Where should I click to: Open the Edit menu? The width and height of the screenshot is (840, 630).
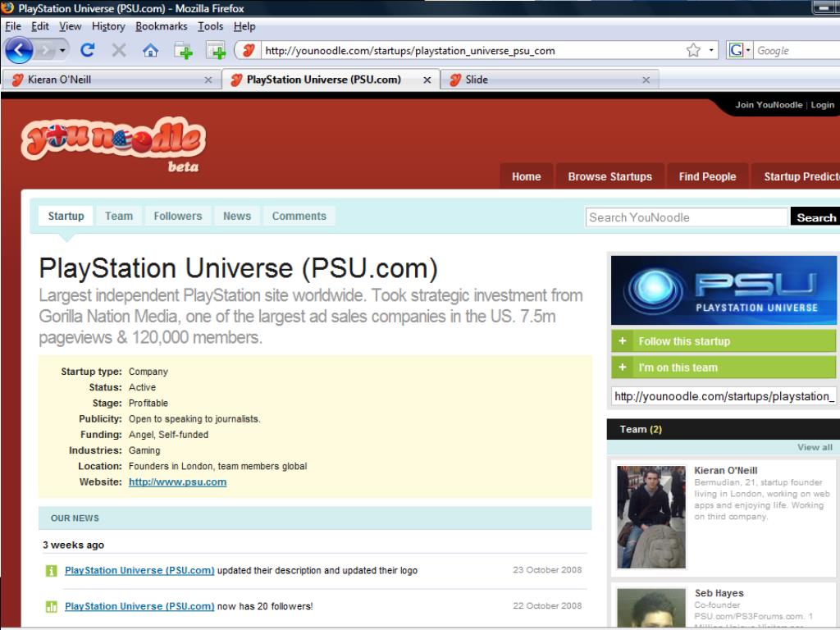tap(40, 26)
